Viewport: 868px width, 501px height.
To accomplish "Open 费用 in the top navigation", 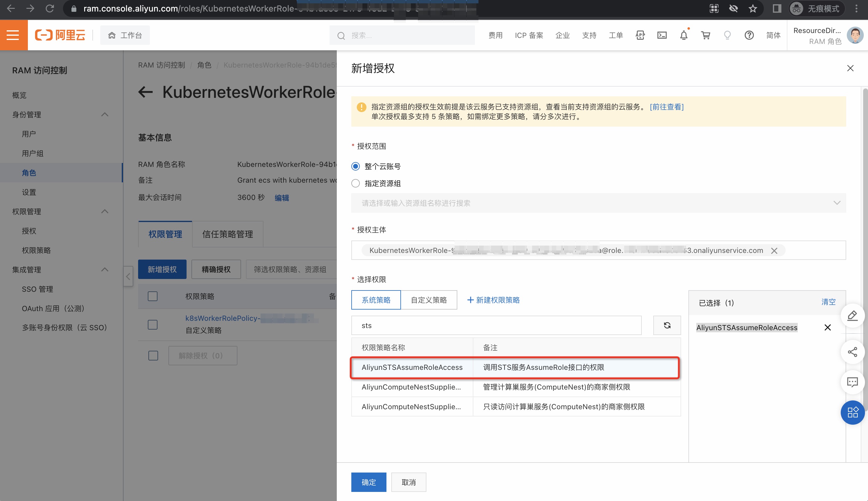I will coord(495,35).
